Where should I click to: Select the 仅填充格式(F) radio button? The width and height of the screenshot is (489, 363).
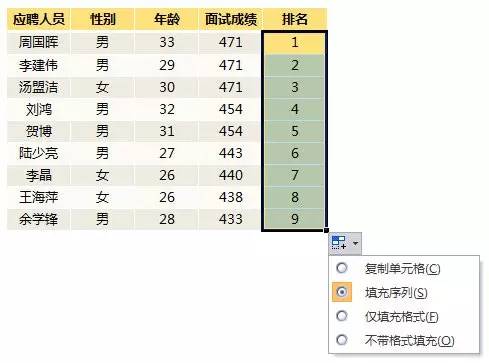(x=342, y=316)
